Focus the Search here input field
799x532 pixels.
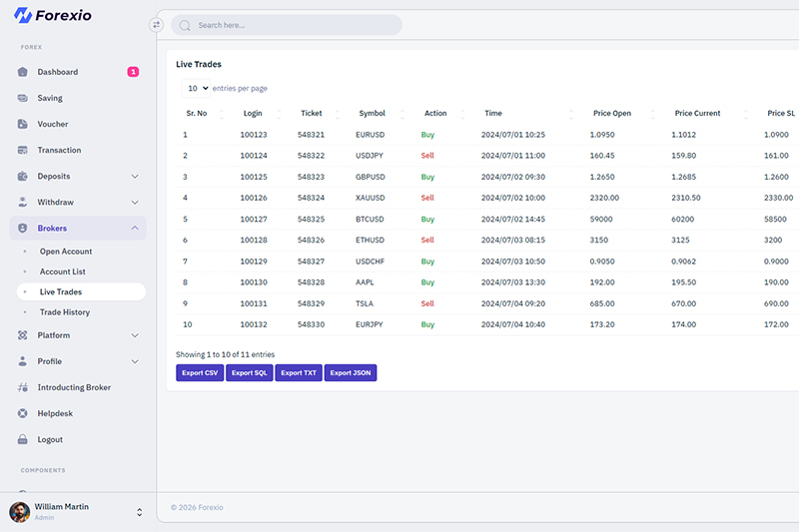coord(290,25)
